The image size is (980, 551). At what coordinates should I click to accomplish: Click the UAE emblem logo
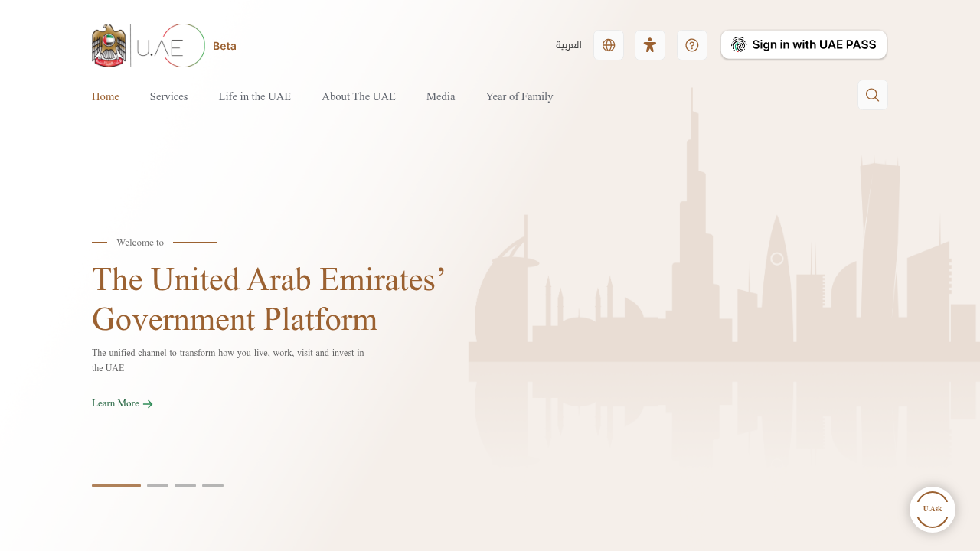tap(109, 46)
